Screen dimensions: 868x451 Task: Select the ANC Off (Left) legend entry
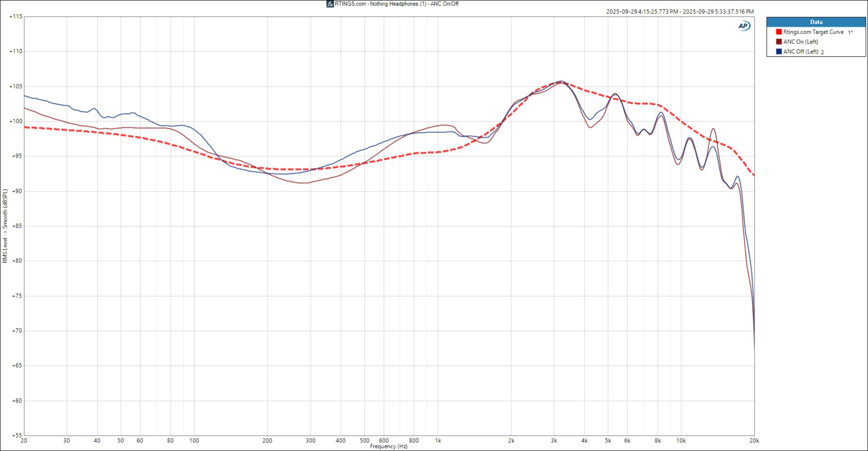[801, 52]
